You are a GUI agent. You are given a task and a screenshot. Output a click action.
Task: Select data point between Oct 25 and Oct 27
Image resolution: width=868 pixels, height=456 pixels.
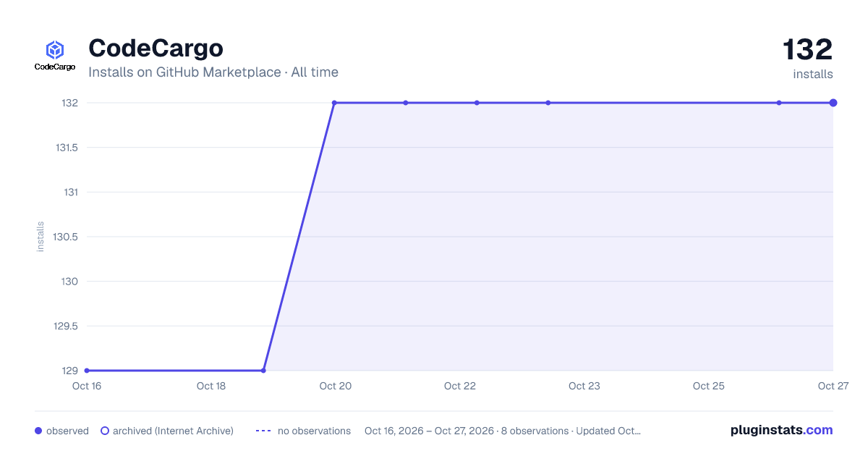tap(779, 103)
